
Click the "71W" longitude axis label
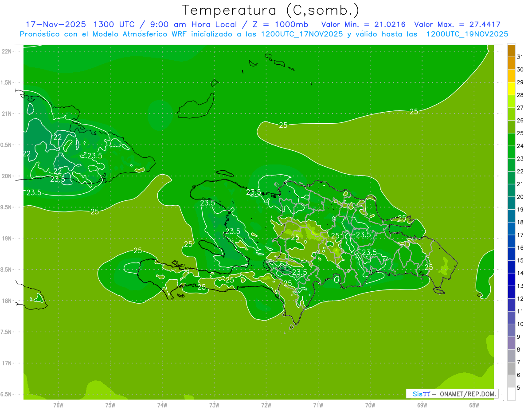(318, 405)
